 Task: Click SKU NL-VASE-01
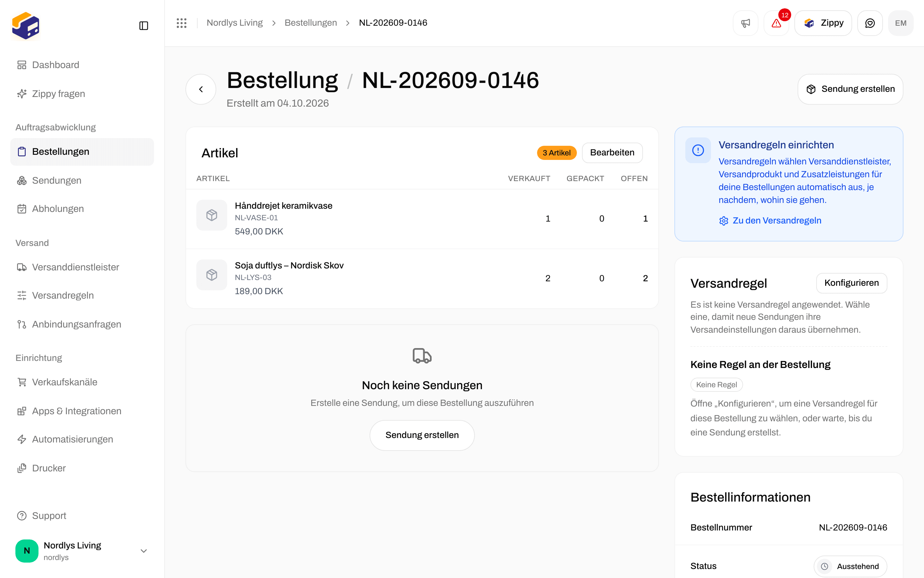tap(256, 218)
